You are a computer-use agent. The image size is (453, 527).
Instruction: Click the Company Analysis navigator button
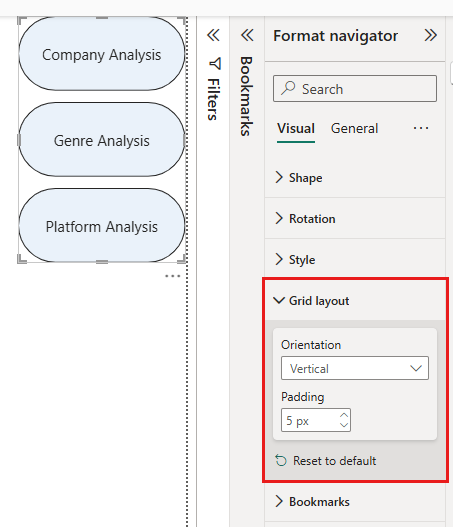pos(101,54)
